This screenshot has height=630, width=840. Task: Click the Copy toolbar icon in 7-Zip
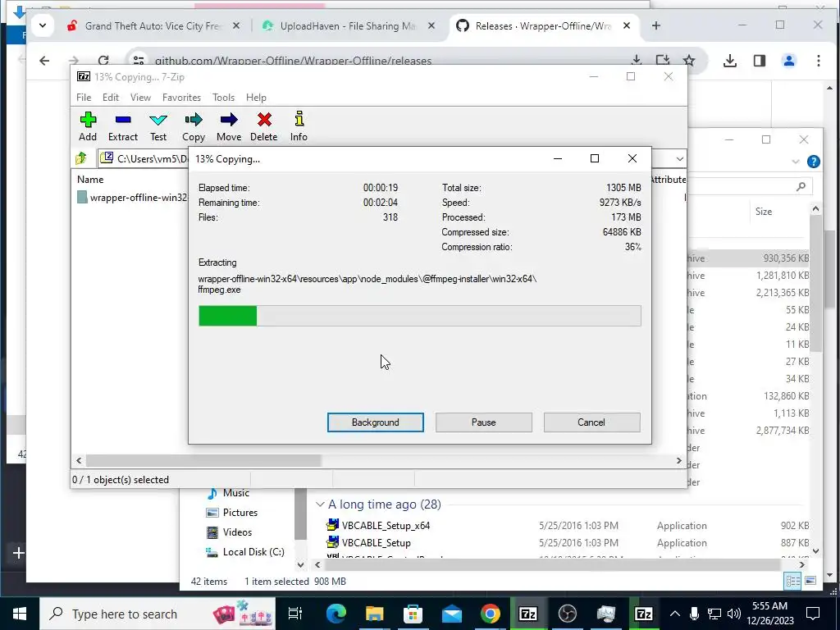pos(194,126)
